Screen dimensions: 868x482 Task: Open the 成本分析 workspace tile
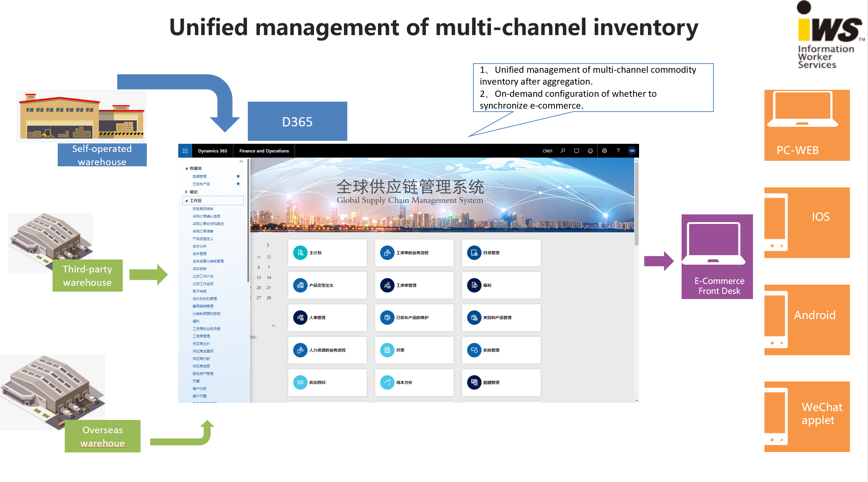[414, 383]
